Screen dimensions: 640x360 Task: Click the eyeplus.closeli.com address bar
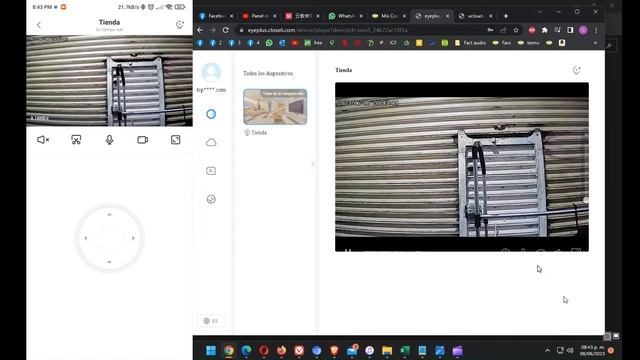click(359, 30)
